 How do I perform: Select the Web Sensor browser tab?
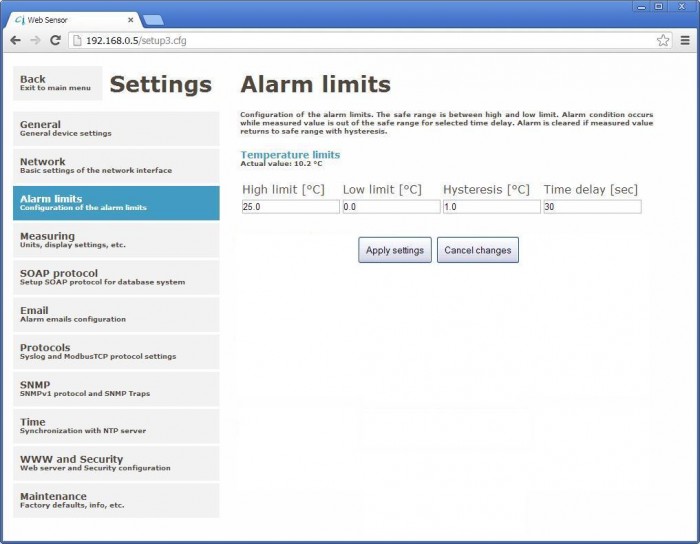coord(70,19)
